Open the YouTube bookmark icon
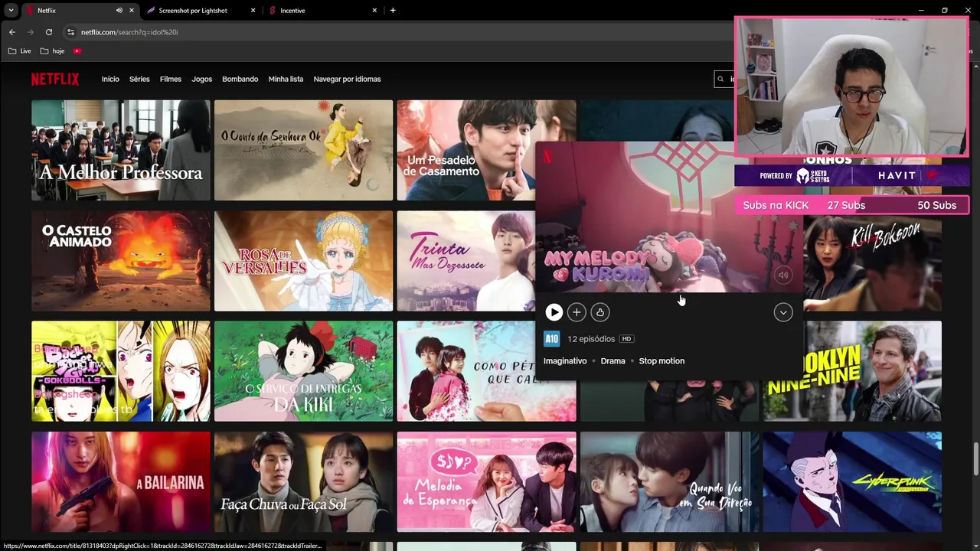The height and width of the screenshot is (551, 980). (x=77, y=51)
